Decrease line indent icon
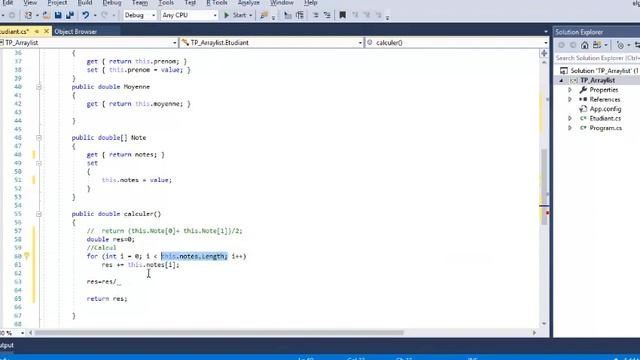Viewport: 640px width, 360px height. click(288, 15)
